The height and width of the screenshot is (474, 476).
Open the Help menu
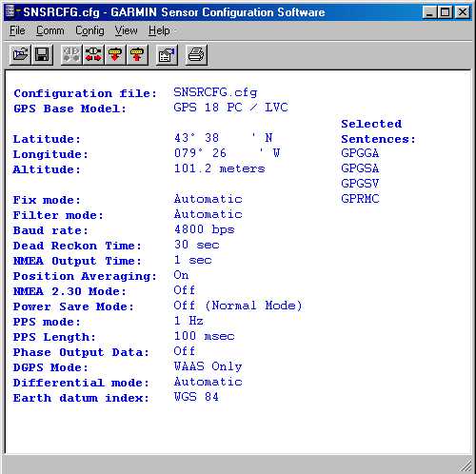tap(159, 30)
